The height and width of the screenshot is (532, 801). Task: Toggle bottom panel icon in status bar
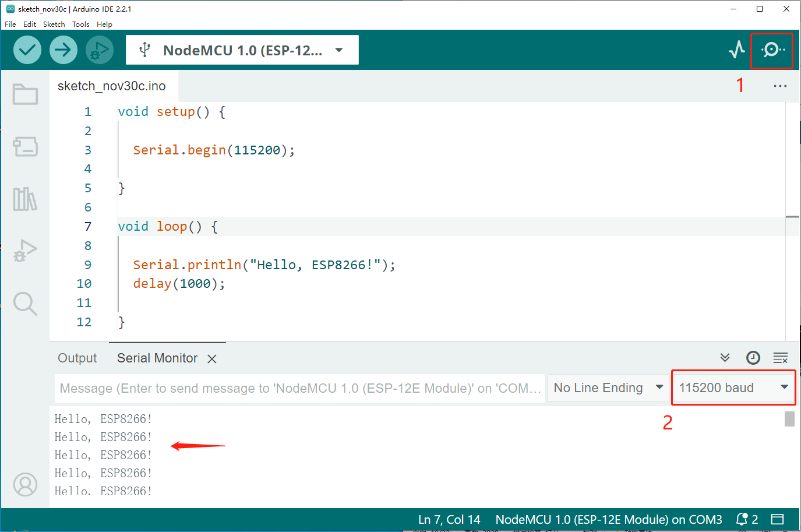(x=778, y=519)
